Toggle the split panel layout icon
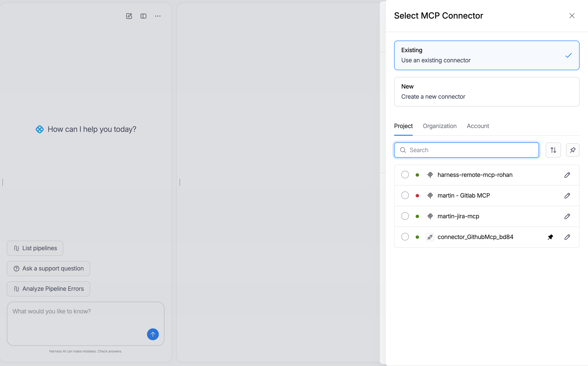 tap(143, 16)
